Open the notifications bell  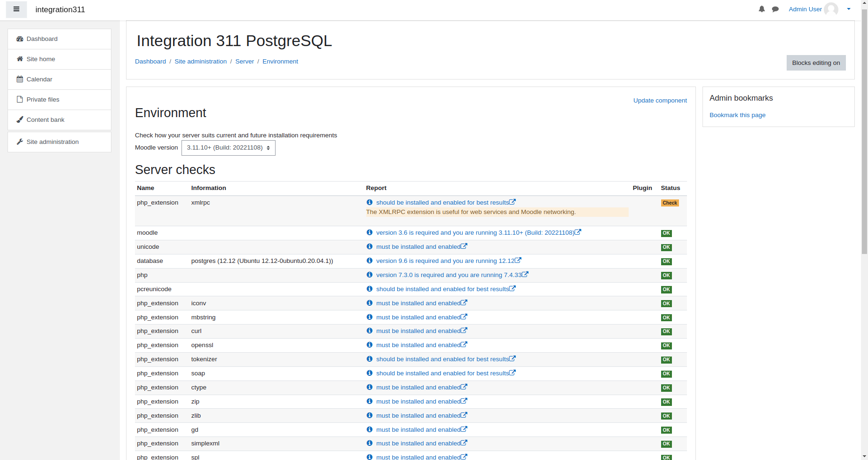coord(762,9)
